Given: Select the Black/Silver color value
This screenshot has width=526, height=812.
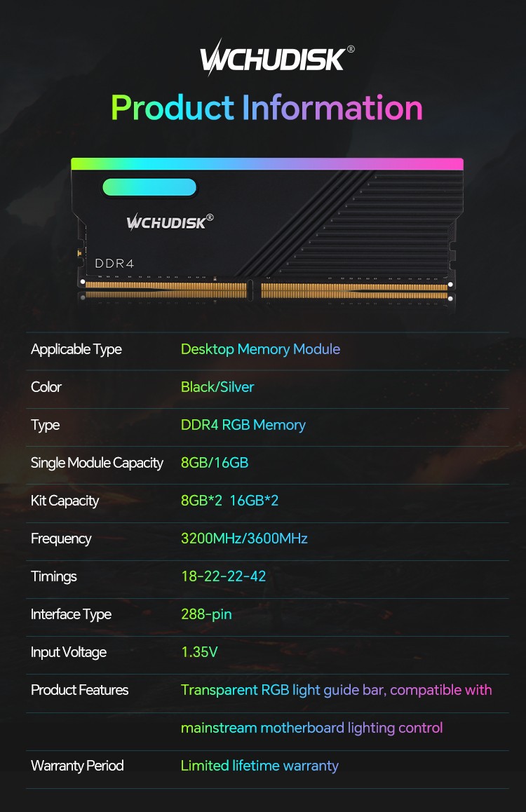Looking at the screenshot, I should [x=217, y=387].
